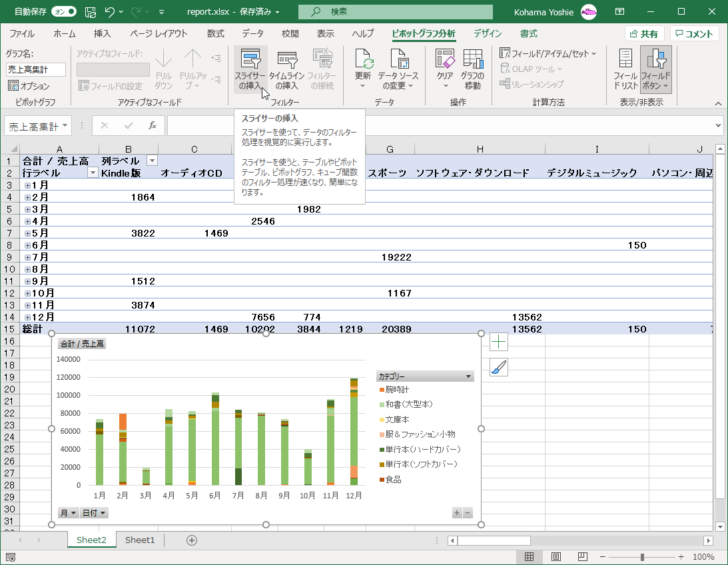The height and width of the screenshot is (565, 728).
Task: Click the chart name box 売上高集計
Action: coord(36,69)
